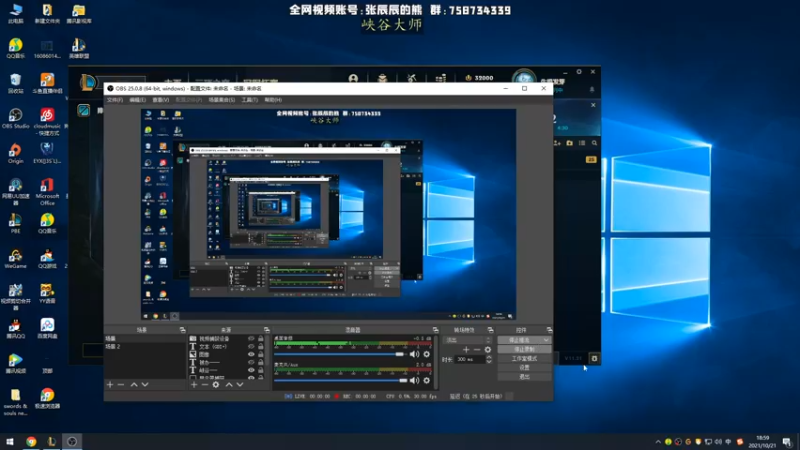Screen dimensions: 800x450
Task: Open the 设置 settings button in controls
Action: pos(524,367)
